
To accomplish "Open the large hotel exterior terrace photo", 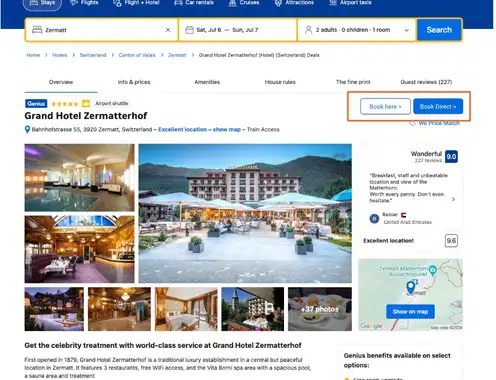I will 245,213.
